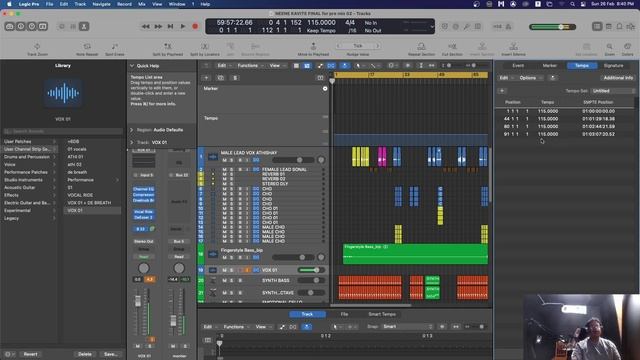Toggle the Inspector button in control bar
The image size is (640, 360).
[21, 27]
